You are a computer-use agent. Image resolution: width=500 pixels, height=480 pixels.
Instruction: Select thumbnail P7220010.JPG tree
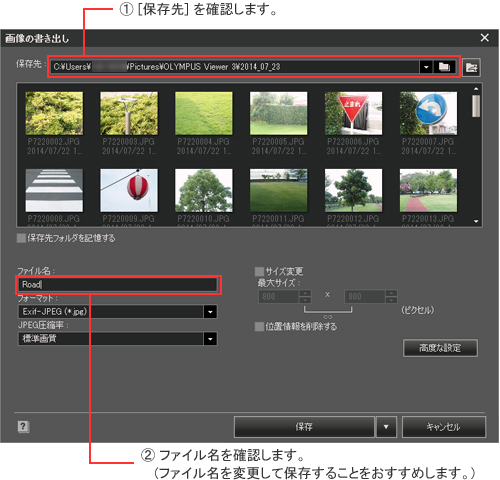204,190
